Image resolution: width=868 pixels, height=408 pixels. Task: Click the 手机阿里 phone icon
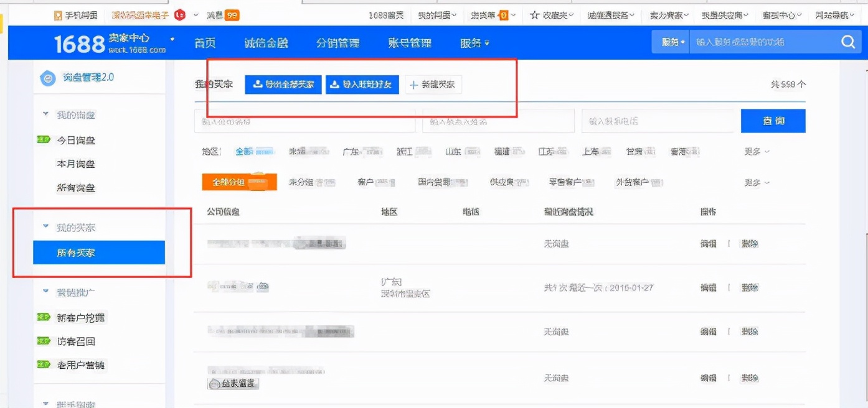click(x=58, y=16)
